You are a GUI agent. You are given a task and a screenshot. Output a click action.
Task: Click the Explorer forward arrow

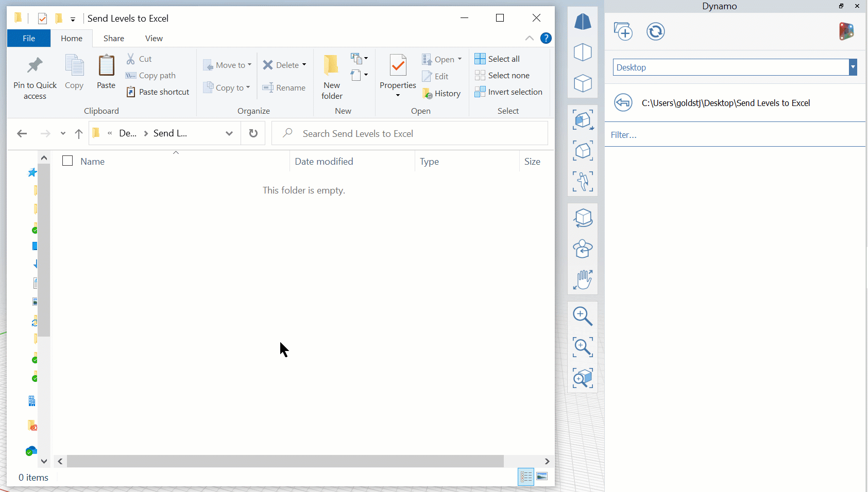point(45,133)
